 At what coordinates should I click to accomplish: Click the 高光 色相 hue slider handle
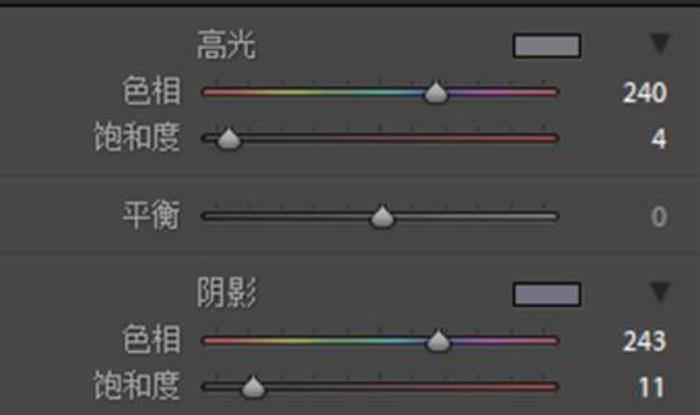point(436,92)
